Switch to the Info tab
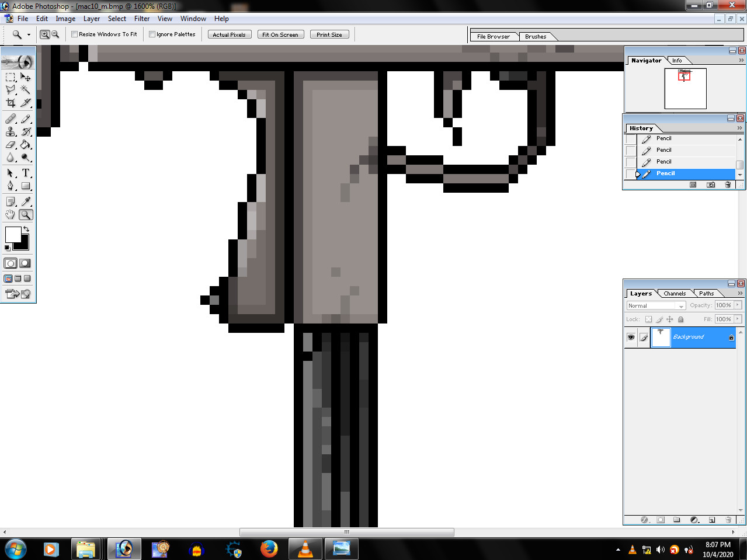 coord(677,61)
